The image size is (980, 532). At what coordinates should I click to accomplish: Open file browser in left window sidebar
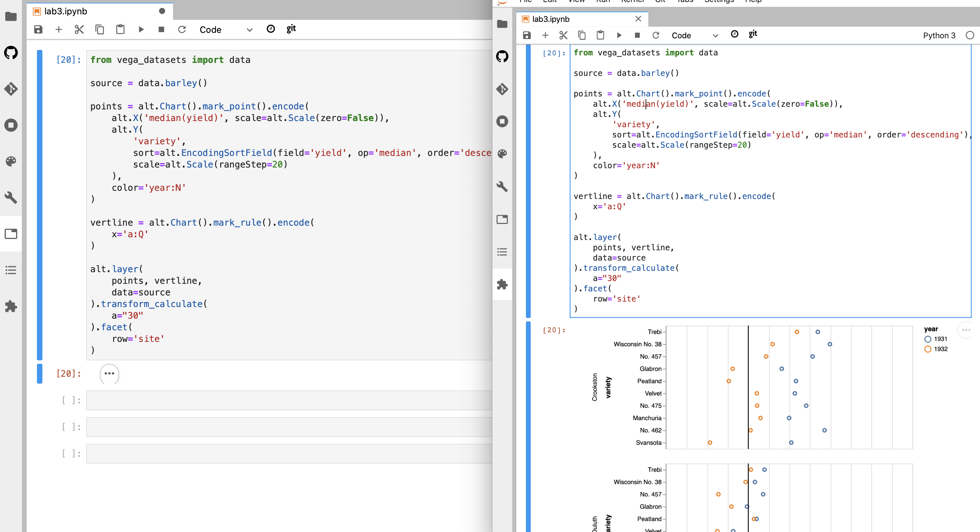pyautogui.click(x=11, y=16)
